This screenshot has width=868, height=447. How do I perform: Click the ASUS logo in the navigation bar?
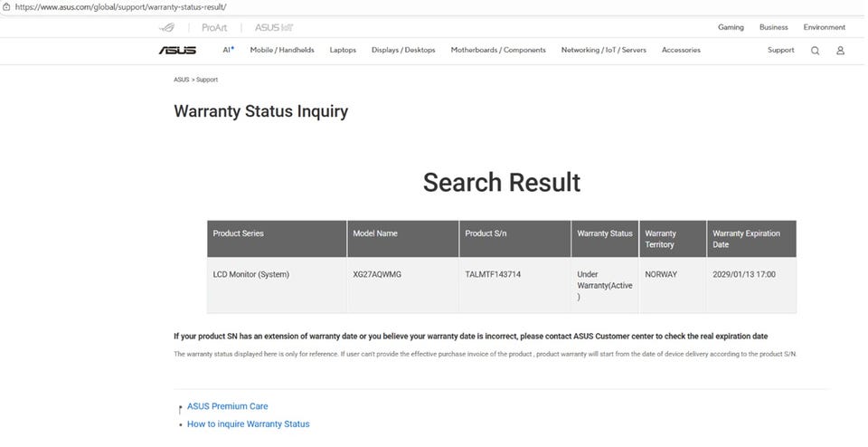point(177,50)
